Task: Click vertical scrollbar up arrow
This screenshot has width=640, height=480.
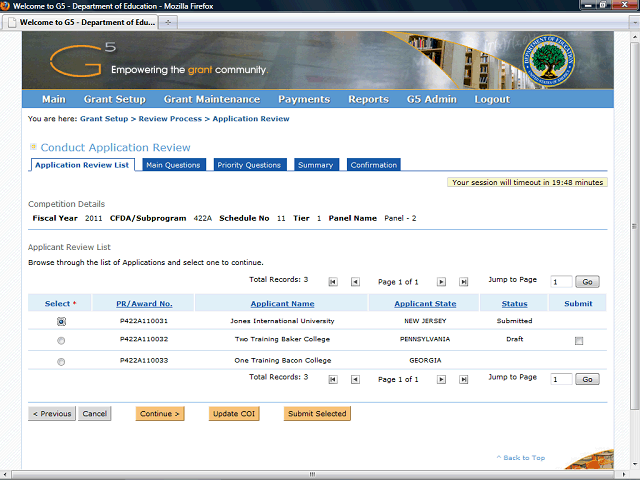Action: coord(634,37)
